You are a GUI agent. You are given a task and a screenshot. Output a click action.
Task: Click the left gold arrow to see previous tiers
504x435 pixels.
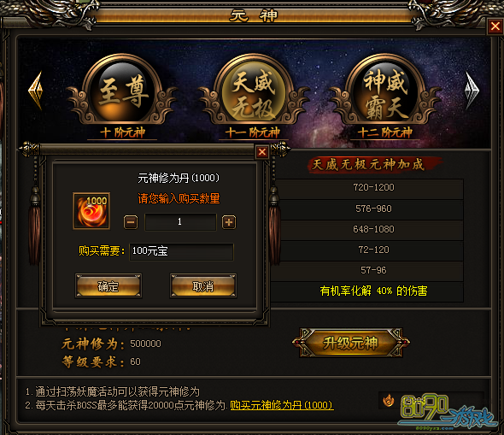click(x=36, y=91)
